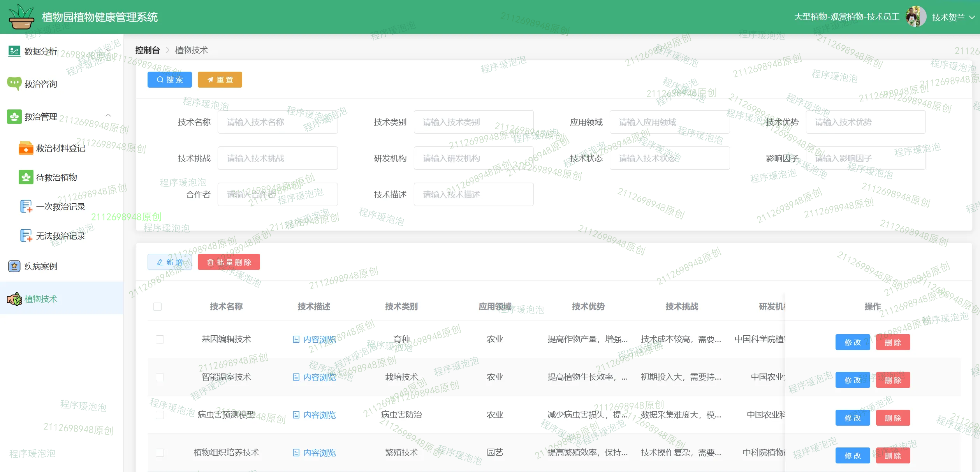
Task: Click the 待救治植物 green plant icon
Action: click(26, 177)
